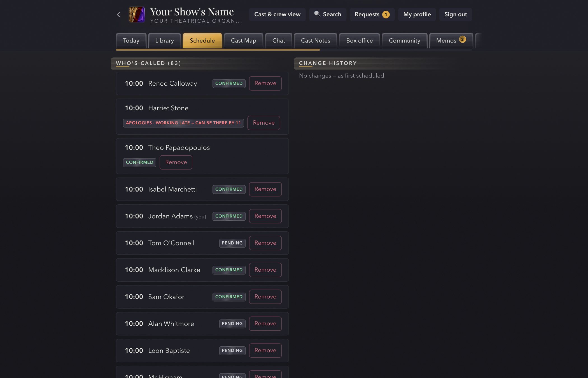This screenshot has height=378, width=588.
Task: Remove Theo Papadopoulos from the call
Action: pyautogui.click(x=176, y=162)
